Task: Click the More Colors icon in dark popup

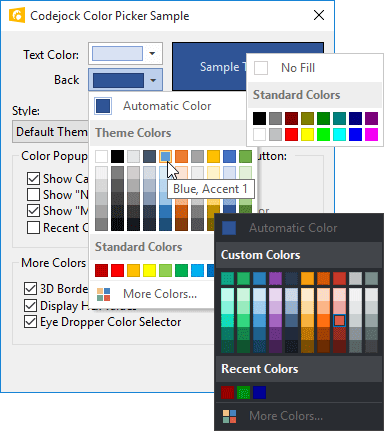Action: [x=229, y=416]
